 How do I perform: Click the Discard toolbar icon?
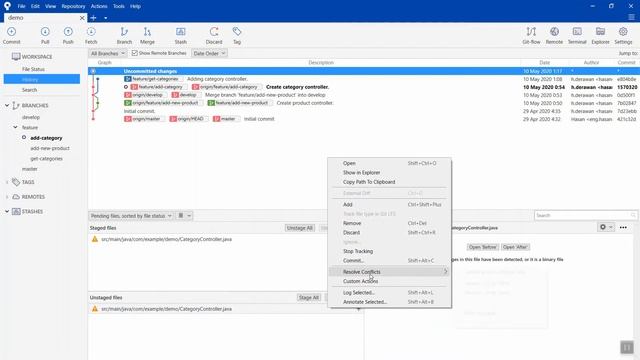point(214,36)
